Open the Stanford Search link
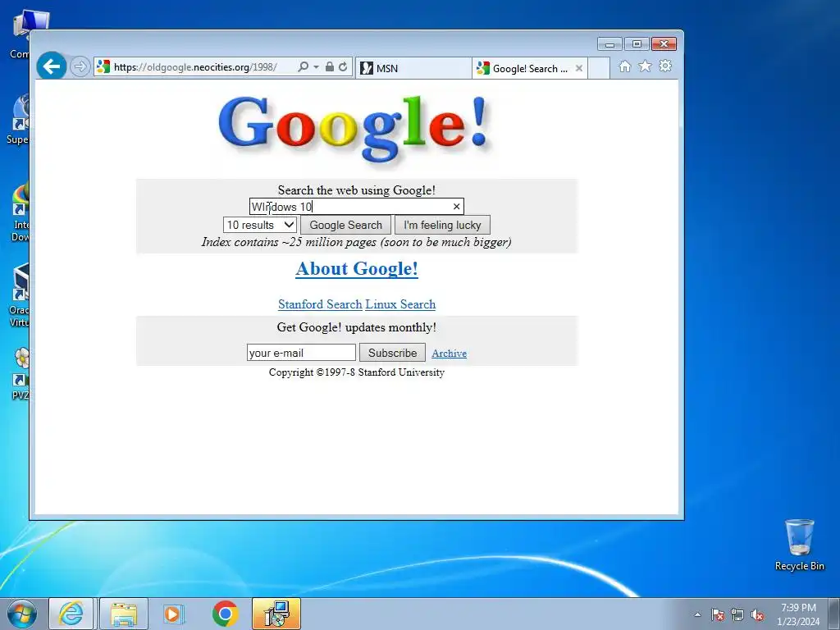This screenshot has height=630, width=840. [320, 304]
